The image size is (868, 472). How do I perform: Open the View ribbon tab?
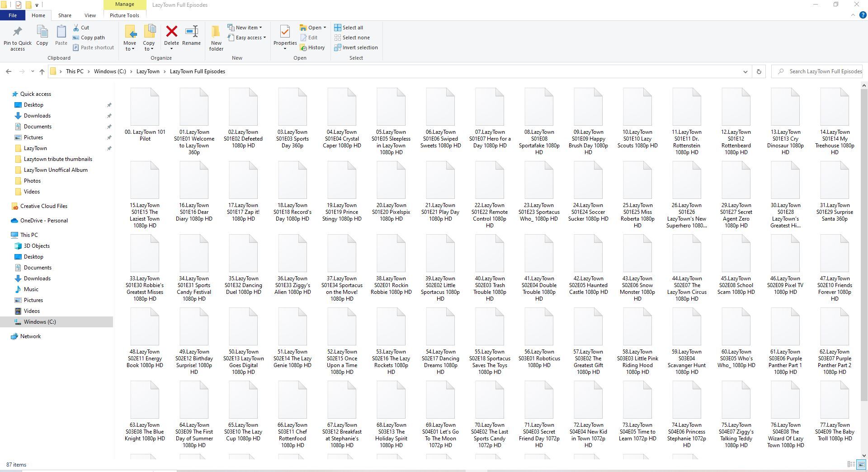(x=90, y=15)
